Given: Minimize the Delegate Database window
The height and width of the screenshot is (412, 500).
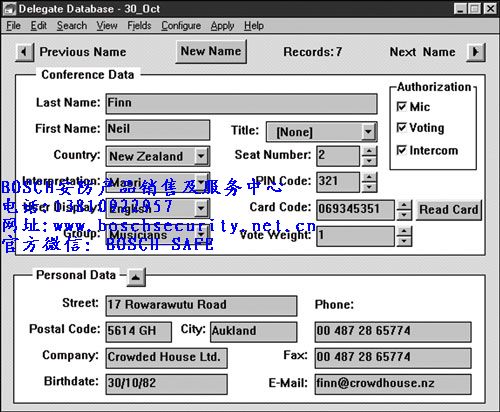Looking at the screenshot, I should click(460, 9).
